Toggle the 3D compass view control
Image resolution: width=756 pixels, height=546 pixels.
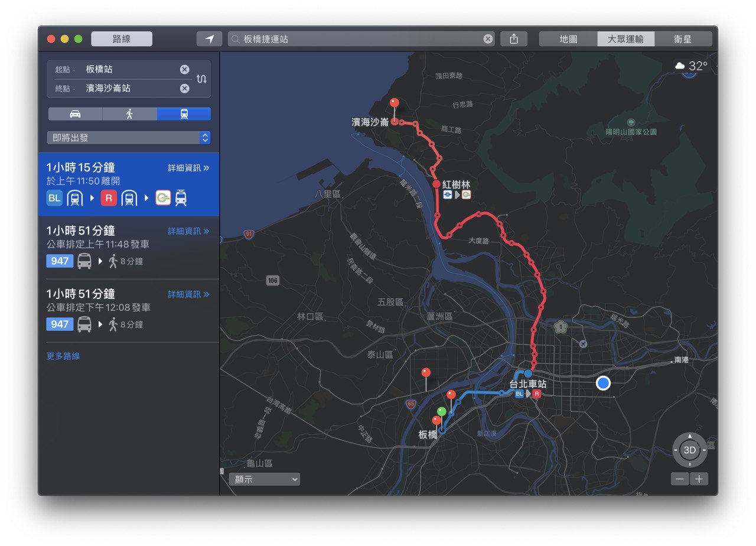pos(689,450)
